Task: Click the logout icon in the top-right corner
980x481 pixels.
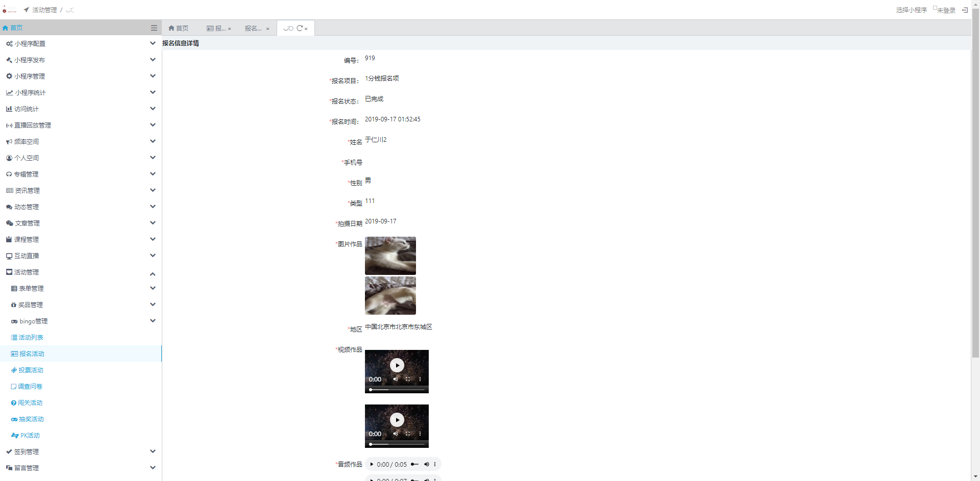Action: coord(965,10)
